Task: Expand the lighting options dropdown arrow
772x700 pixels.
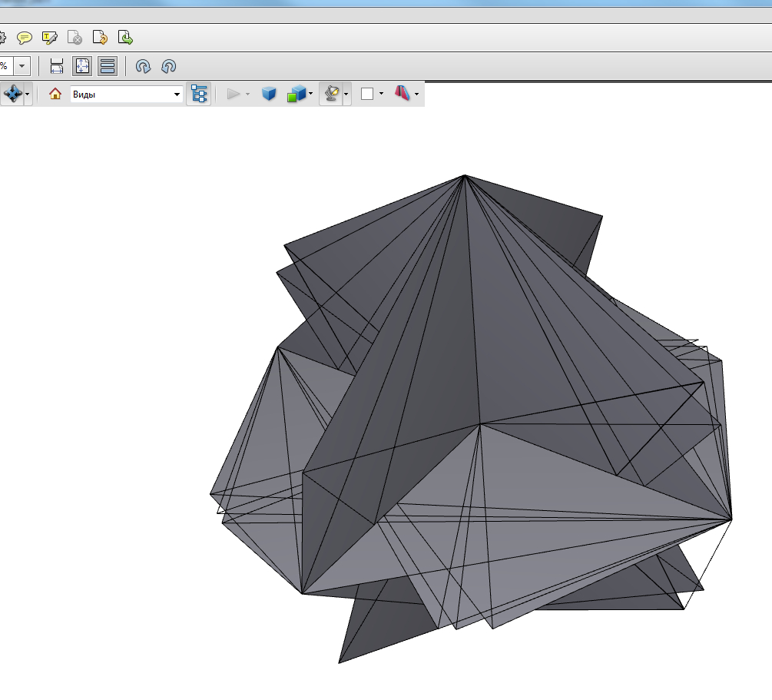Action: click(x=346, y=95)
